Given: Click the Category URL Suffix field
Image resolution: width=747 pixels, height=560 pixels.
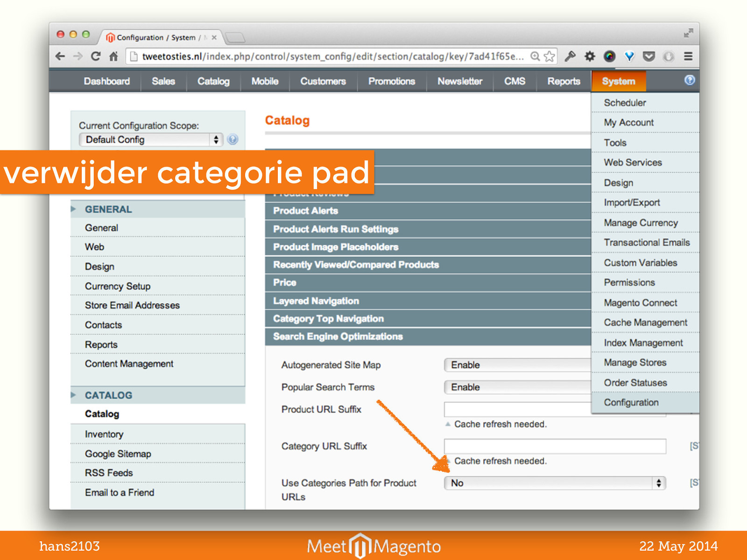Looking at the screenshot, I should [555, 446].
